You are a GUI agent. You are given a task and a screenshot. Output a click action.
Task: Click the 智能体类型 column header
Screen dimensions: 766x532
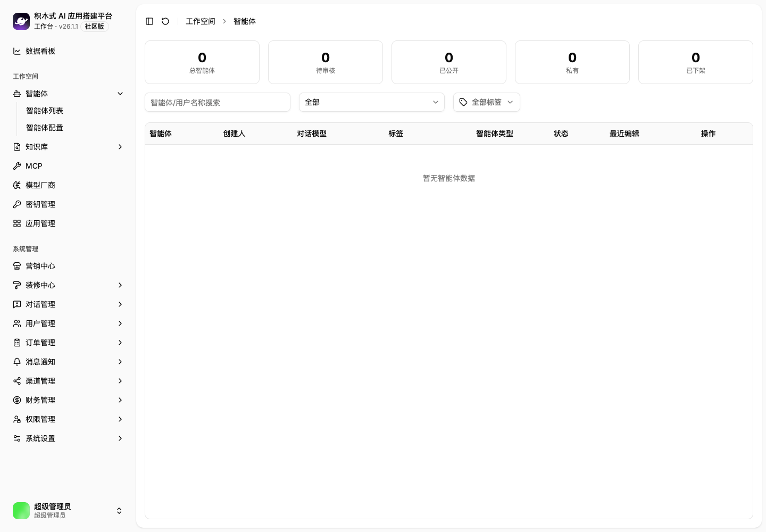point(495,134)
